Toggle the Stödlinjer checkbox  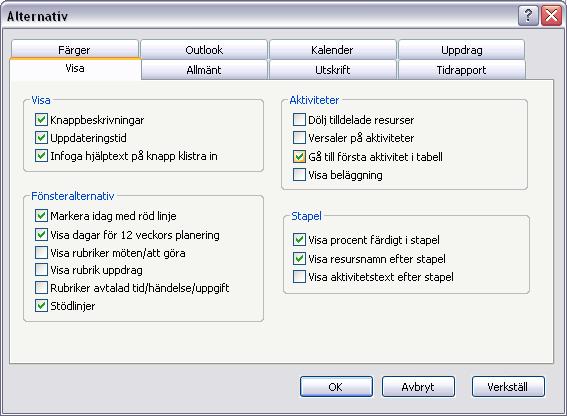tap(41, 306)
